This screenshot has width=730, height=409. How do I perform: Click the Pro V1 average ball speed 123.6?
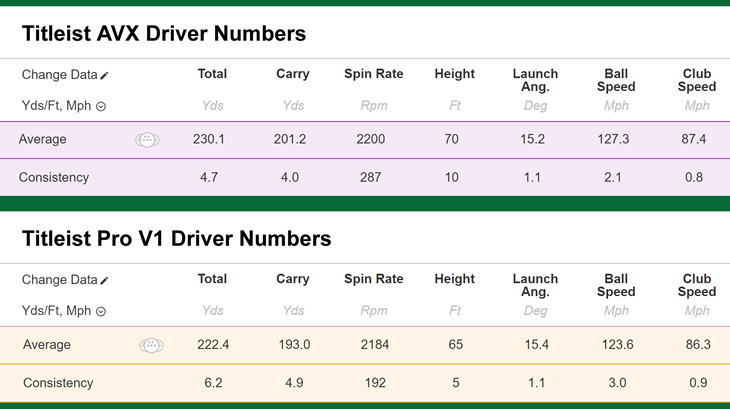(x=617, y=345)
